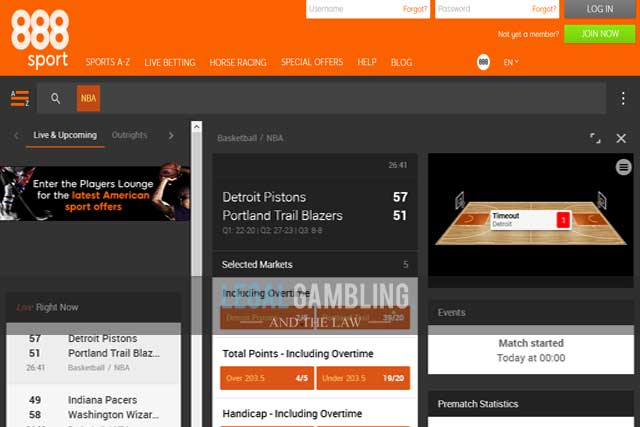This screenshot has width=640, height=427.
Task: Go to previous tabs with left arrow
Action: [16, 135]
